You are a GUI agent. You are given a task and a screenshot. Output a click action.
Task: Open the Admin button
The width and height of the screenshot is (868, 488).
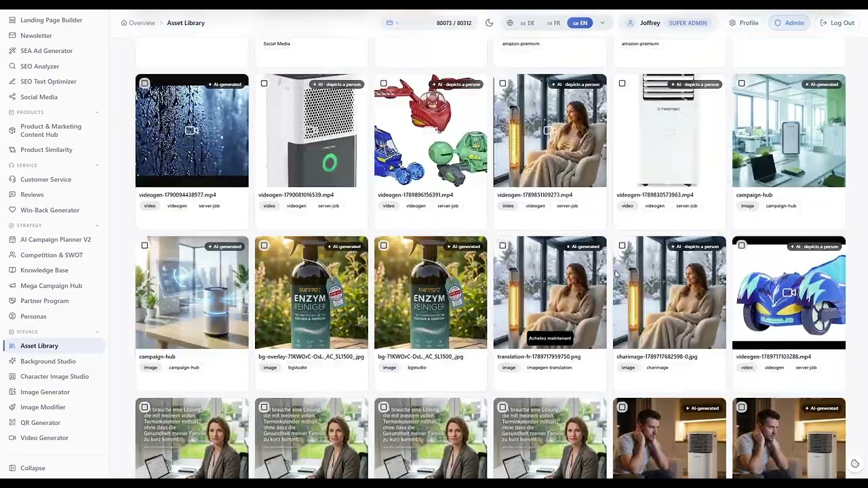pos(789,23)
